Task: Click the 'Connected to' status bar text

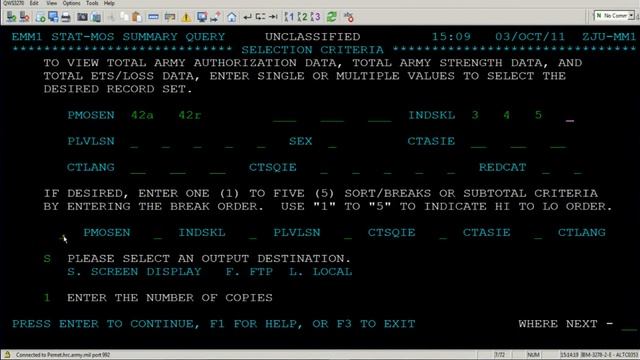Action: (x=63, y=355)
